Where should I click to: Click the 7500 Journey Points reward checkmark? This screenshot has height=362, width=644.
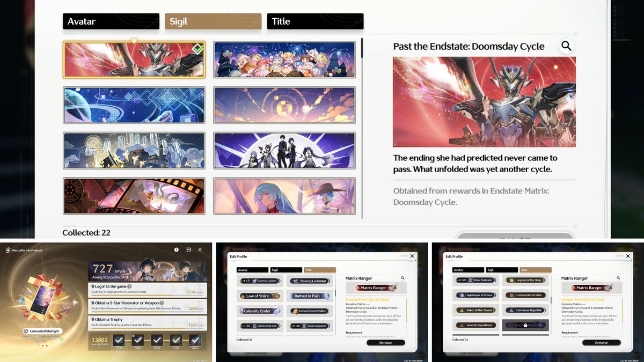[x=175, y=340]
